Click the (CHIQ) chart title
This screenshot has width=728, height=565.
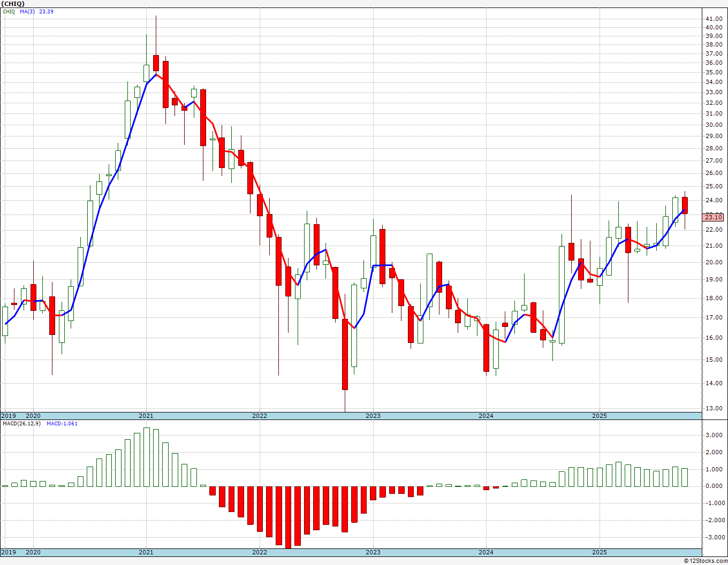click(x=14, y=3)
